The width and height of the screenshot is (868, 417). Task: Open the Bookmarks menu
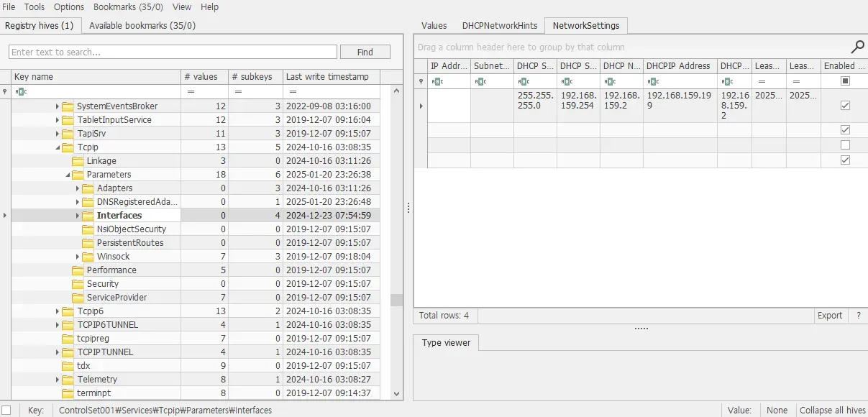pyautogui.click(x=128, y=6)
